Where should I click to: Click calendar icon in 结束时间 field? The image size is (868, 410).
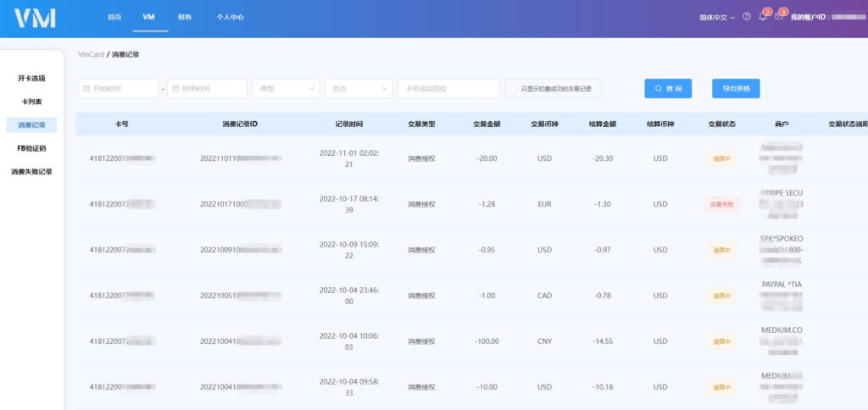tap(175, 89)
